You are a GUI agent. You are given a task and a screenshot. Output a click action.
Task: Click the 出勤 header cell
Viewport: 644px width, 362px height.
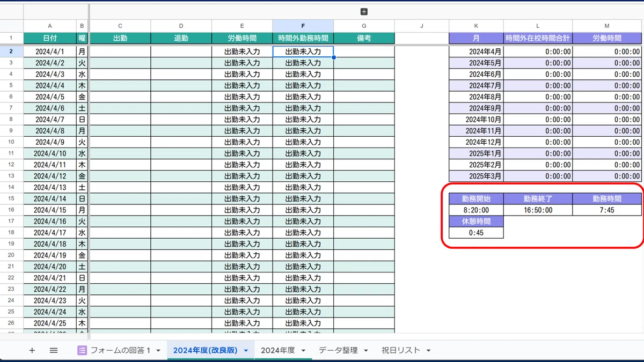tap(120, 39)
